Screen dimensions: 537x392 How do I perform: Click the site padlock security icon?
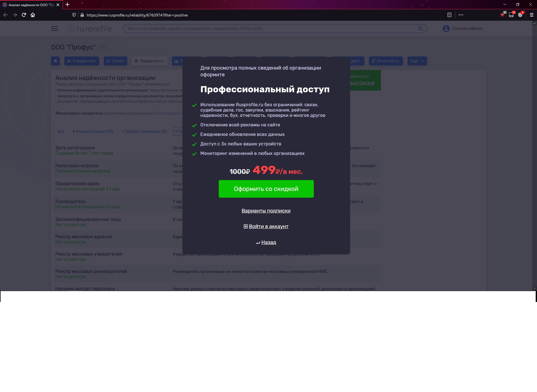pyautogui.click(x=82, y=15)
